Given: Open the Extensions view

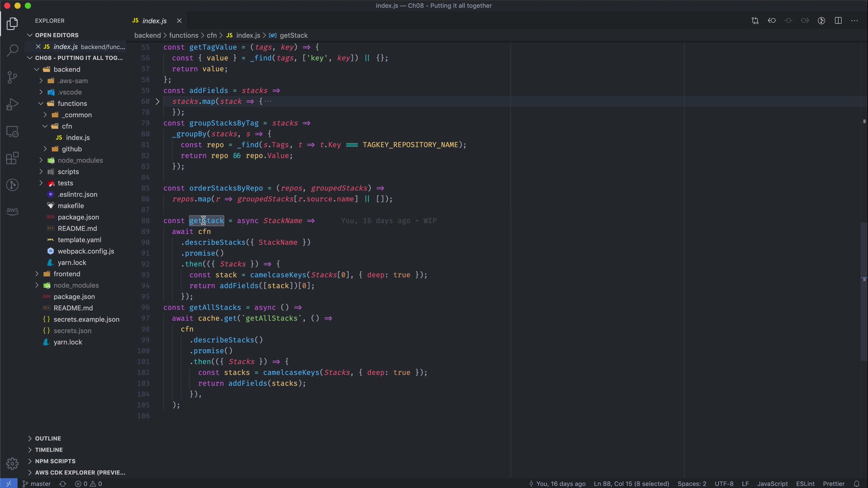Looking at the screenshot, I should [12, 158].
